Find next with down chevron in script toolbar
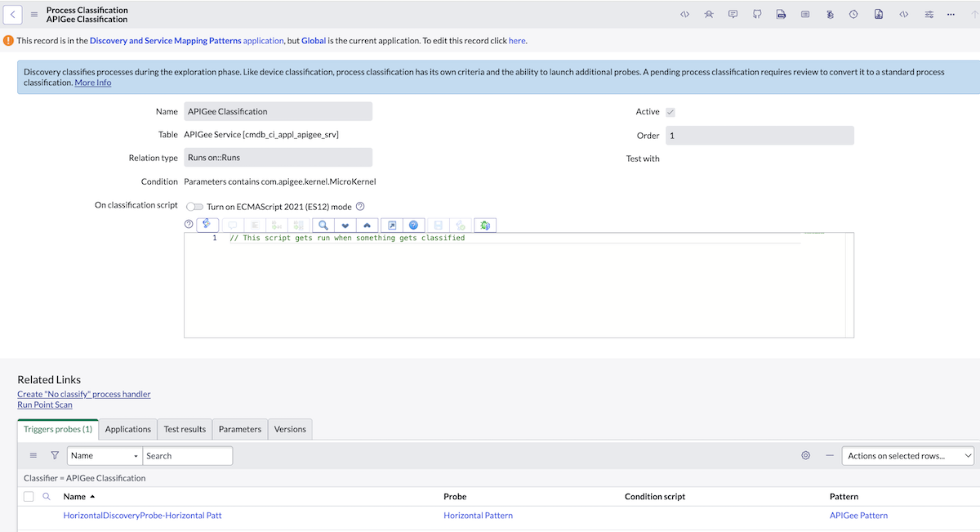This screenshot has height=532, width=980. [345, 225]
